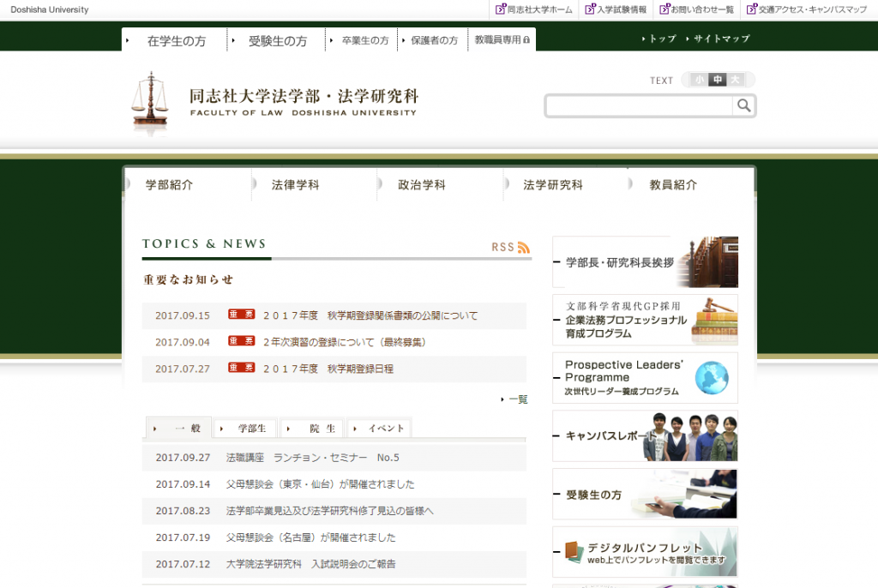Open notice 秋学期登録関係書類の公開について

click(370, 315)
